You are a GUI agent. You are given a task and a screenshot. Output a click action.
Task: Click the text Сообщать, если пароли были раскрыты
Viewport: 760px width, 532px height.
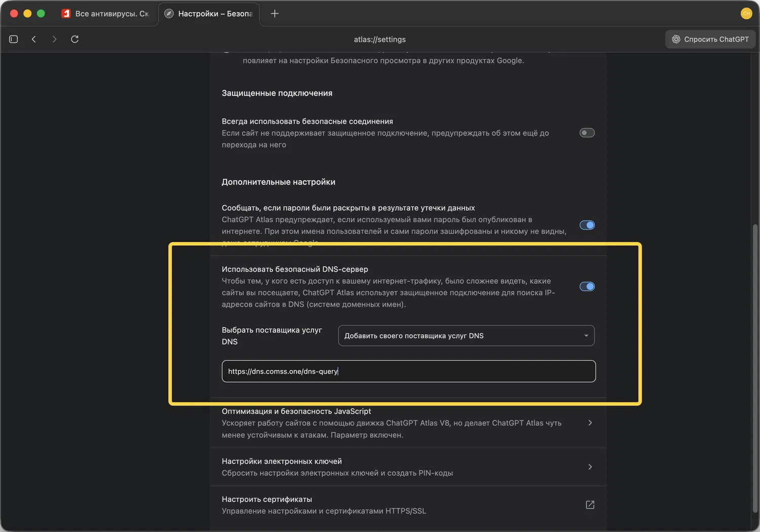tap(348, 208)
